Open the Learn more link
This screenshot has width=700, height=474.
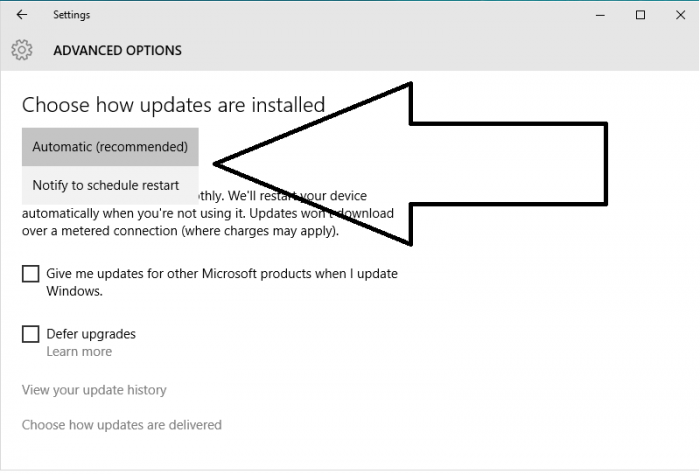(79, 352)
